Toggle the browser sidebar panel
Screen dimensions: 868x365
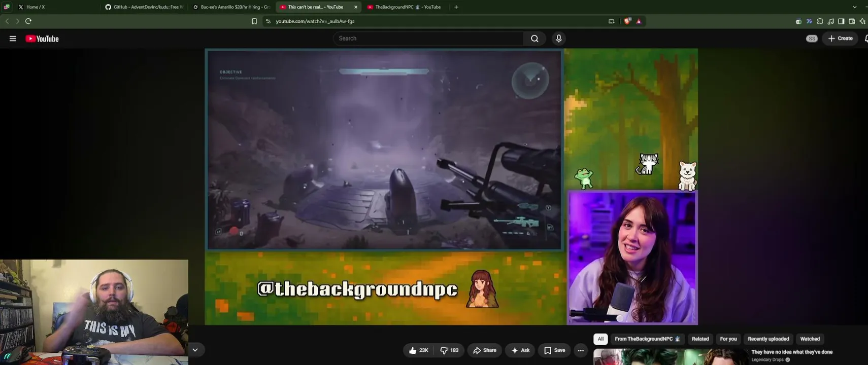841,21
